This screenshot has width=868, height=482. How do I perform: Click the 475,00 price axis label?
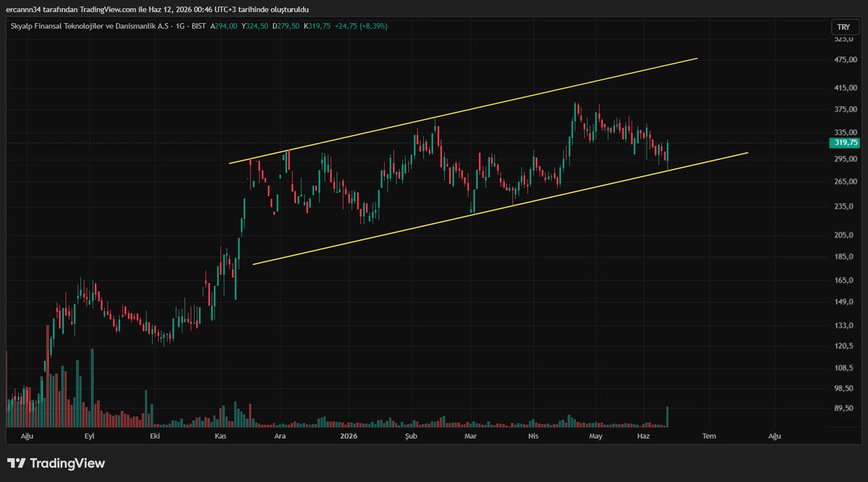pos(845,60)
